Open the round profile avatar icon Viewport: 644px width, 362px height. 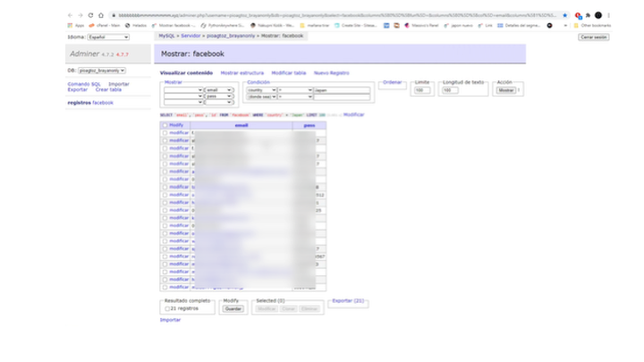(x=598, y=15)
